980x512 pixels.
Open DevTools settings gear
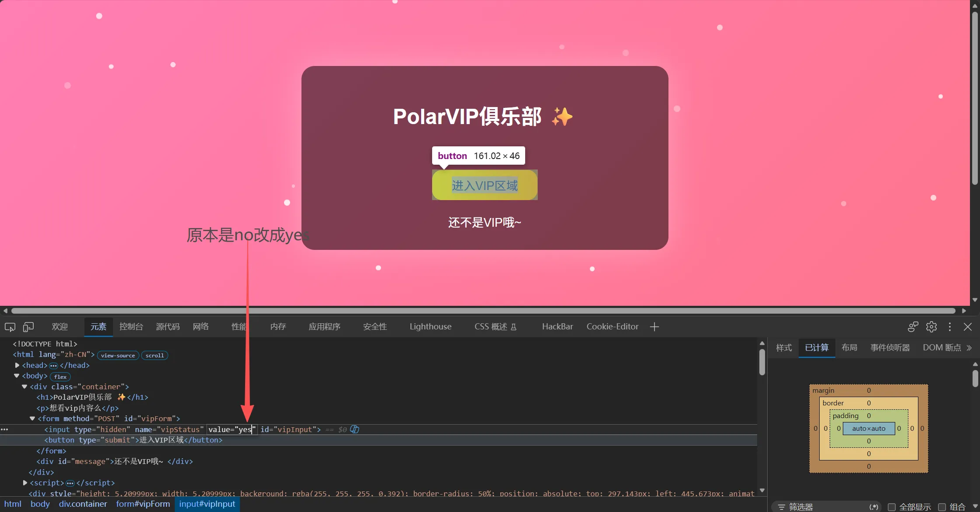(932, 327)
